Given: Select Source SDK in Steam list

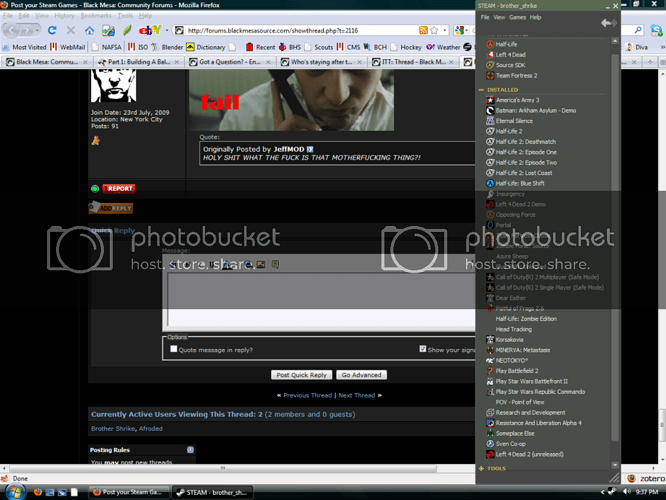Looking at the screenshot, I should 511,65.
